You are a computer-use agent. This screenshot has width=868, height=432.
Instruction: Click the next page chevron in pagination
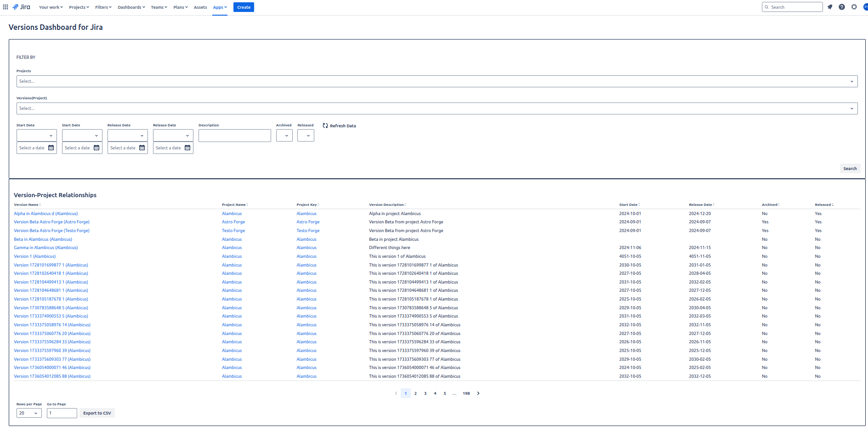click(478, 393)
